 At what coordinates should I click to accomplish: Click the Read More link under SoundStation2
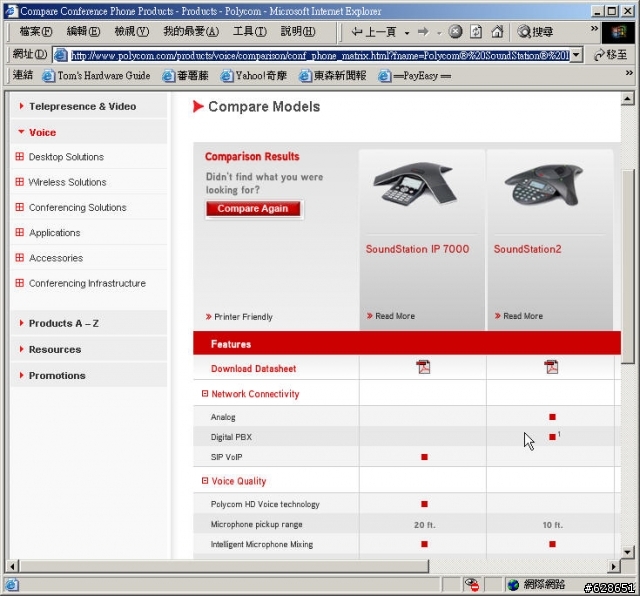[x=522, y=316]
